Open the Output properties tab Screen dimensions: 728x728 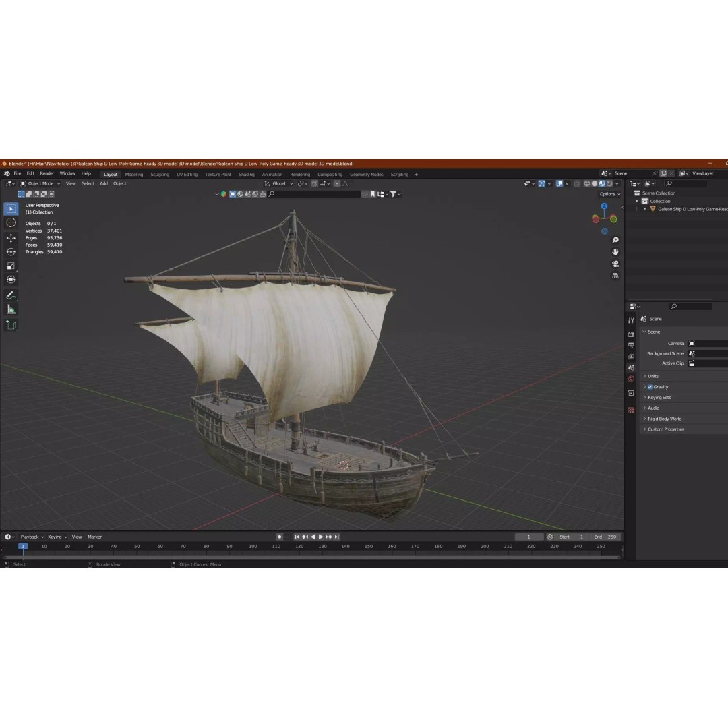[x=631, y=345]
